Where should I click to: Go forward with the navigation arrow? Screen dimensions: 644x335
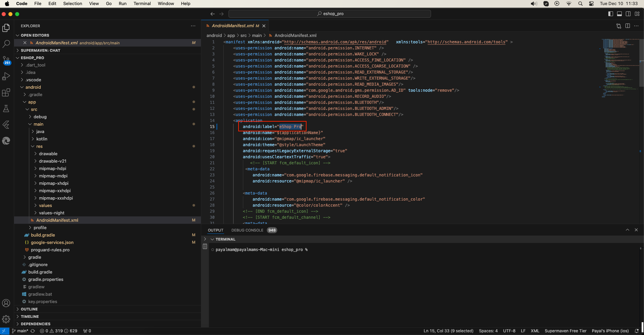(221, 14)
